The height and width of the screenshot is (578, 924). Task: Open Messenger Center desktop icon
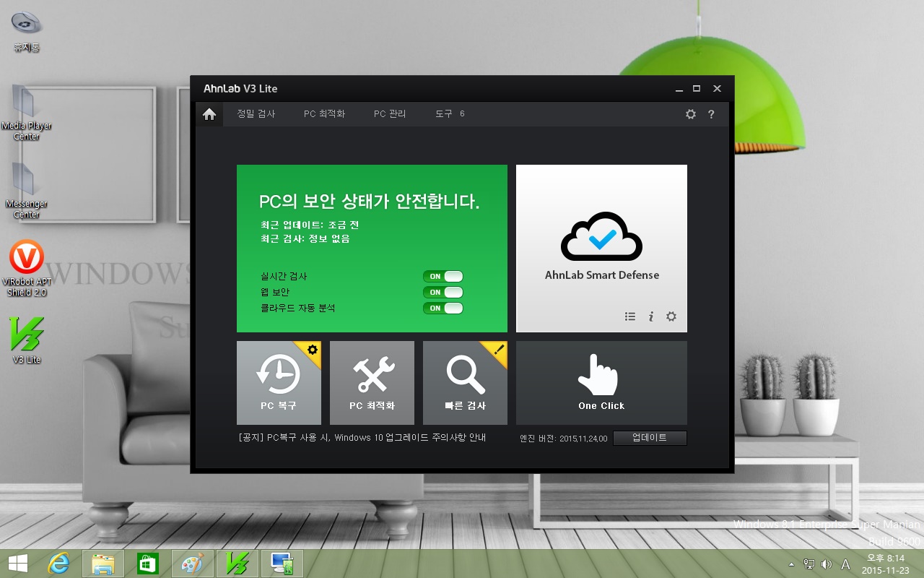coord(27,191)
